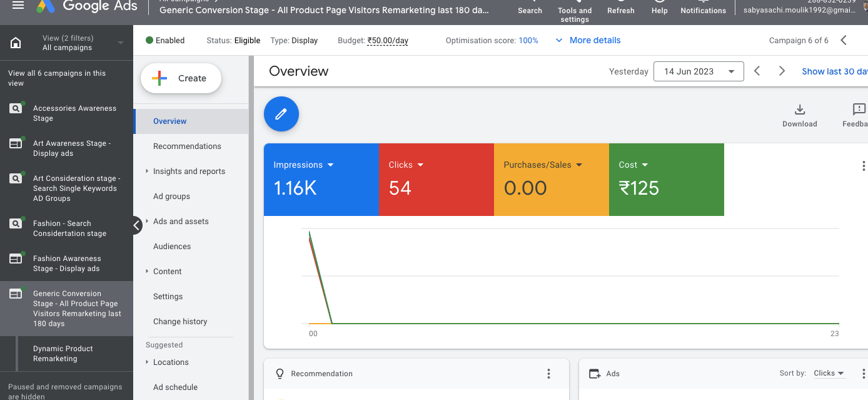Open Fashion - Search Considertation stage campaign
The width and height of the screenshot is (868, 400).
click(x=69, y=228)
